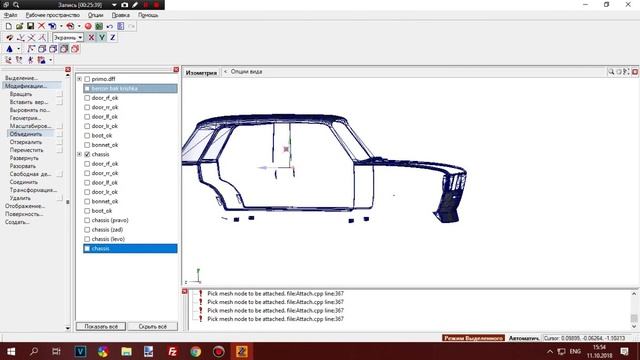Viewport: 640px width, 360px height.
Task: Close the message log panel red X
Action: tap(184, 291)
